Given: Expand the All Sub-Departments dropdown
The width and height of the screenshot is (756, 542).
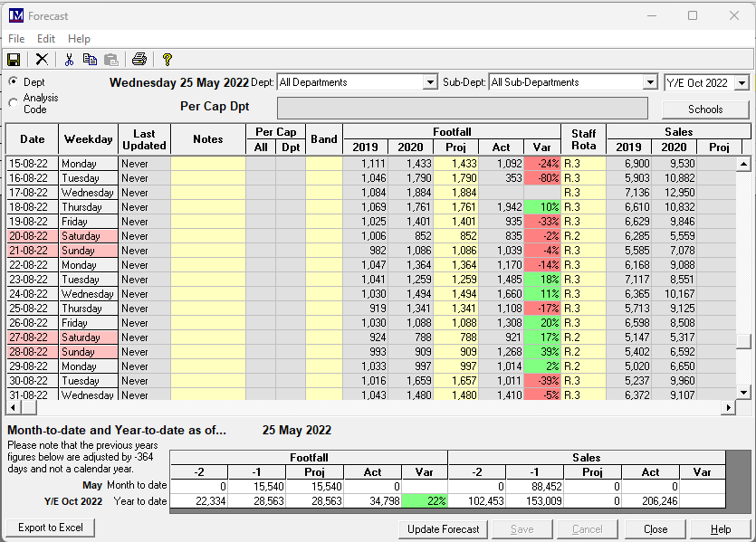Looking at the screenshot, I should [x=649, y=82].
